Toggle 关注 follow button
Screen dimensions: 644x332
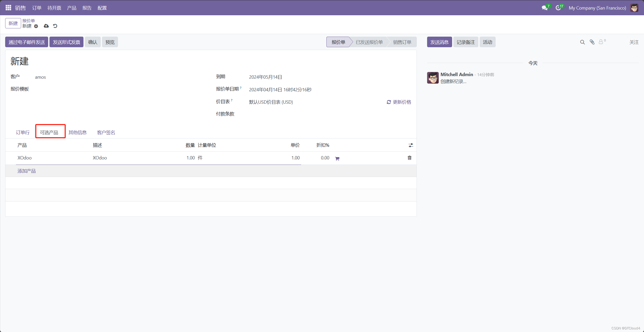(x=634, y=42)
